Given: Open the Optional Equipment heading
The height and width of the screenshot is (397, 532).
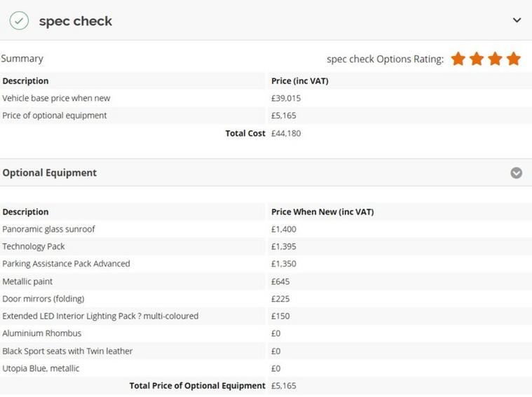Looking at the screenshot, I should 50,173.
